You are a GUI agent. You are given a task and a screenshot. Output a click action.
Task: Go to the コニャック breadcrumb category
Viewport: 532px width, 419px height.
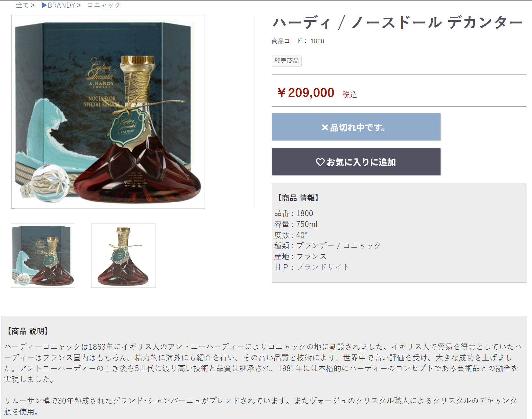tap(104, 5)
